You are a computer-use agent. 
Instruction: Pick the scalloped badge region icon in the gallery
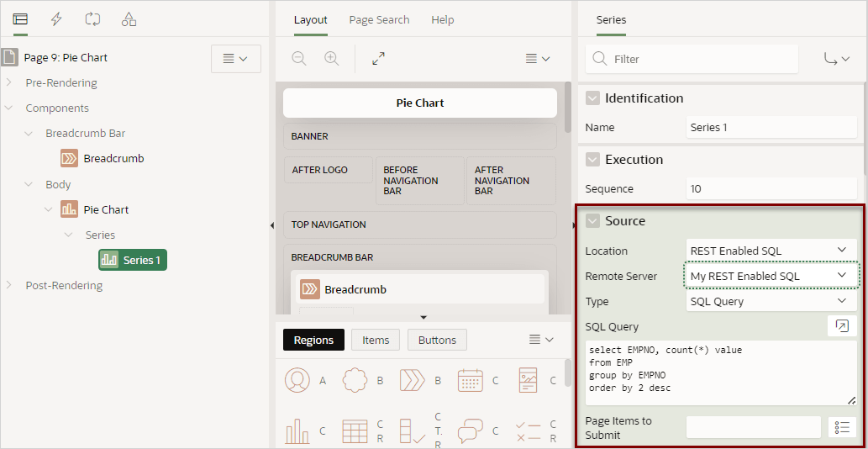(x=355, y=380)
